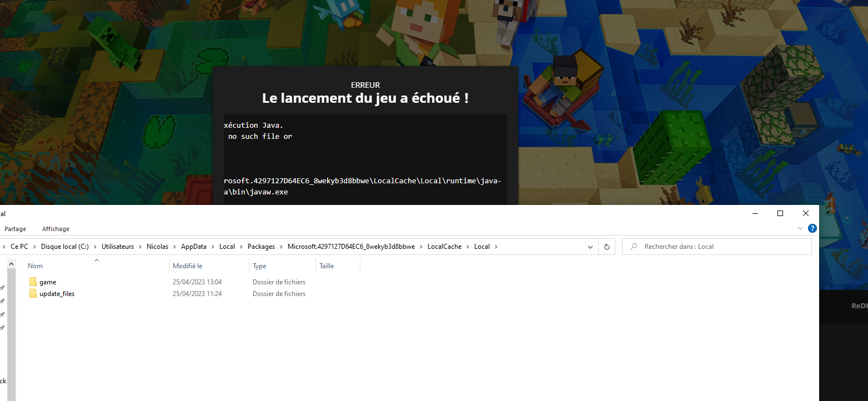This screenshot has height=401, width=868.
Task: Go to Ce PC in breadcrumb
Action: (x=19, y=247)
